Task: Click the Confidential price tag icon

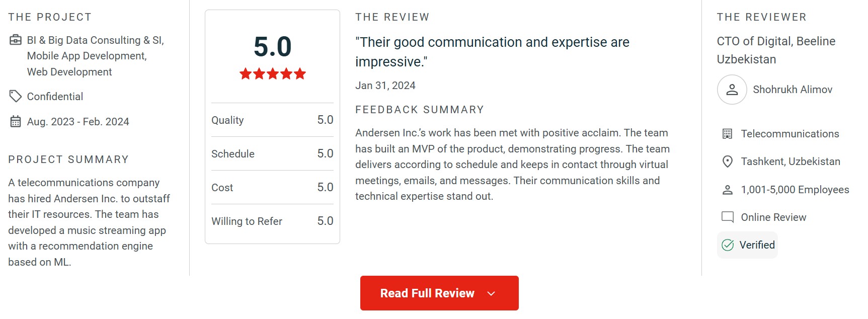Action: coord(16,96)
